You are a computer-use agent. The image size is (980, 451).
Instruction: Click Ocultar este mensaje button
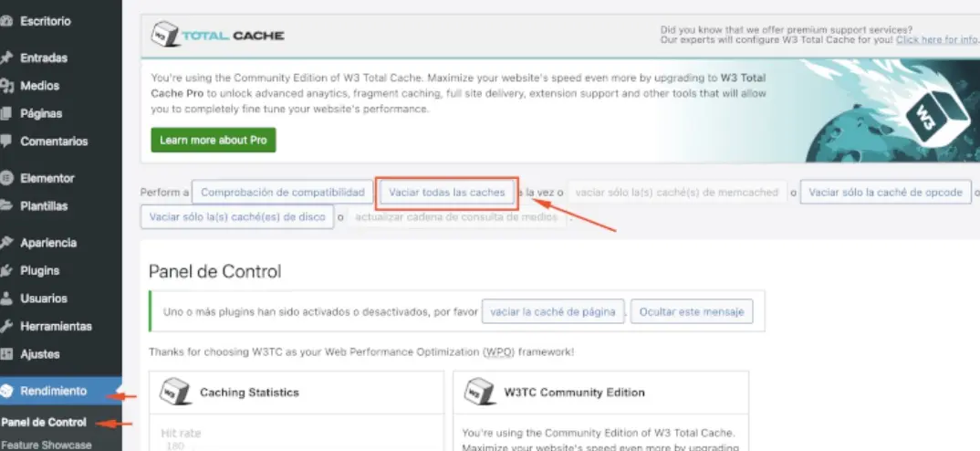692,311
